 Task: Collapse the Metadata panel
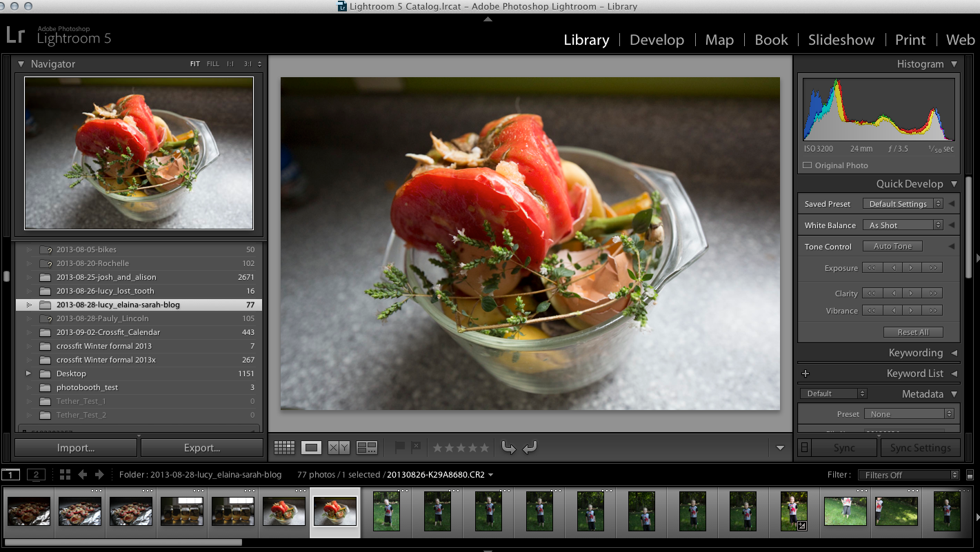[954, 394]
